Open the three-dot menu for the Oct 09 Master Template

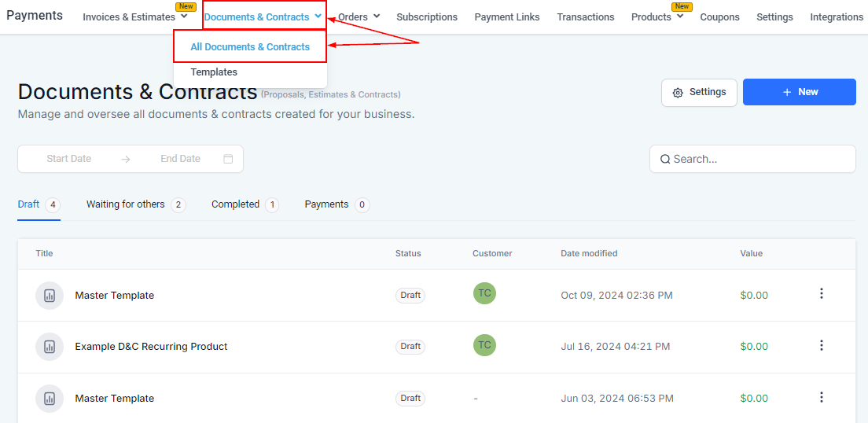(x=821, y=294)
